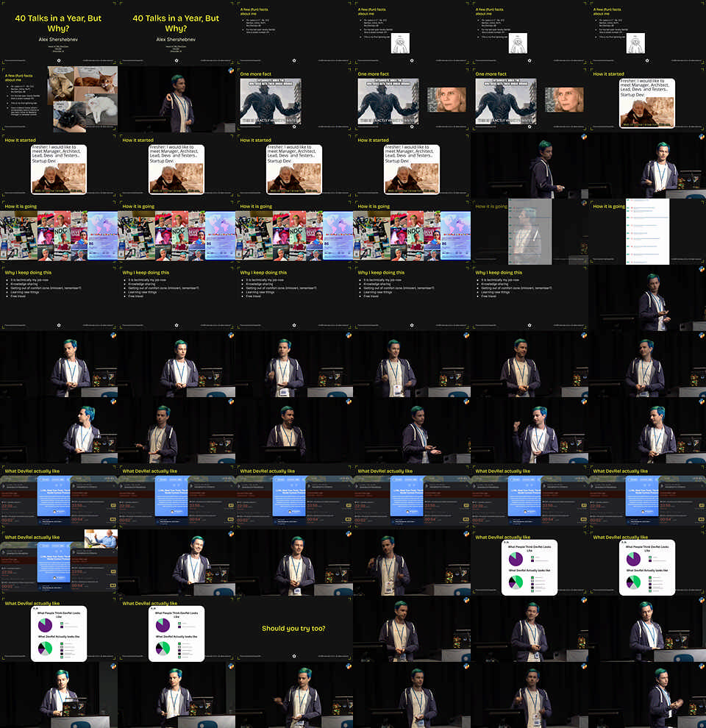The width and height of the screenshot is (706, 728).
Task: Open the first "40 Talks in a Year" title frame
Action: [x=59, y=33]
